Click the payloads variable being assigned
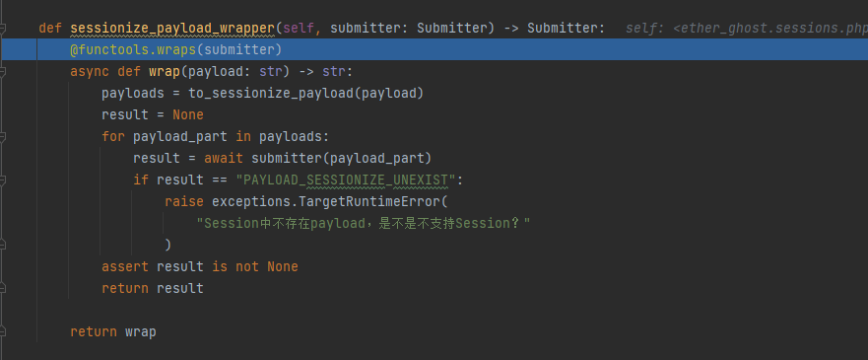 (133, 93)
